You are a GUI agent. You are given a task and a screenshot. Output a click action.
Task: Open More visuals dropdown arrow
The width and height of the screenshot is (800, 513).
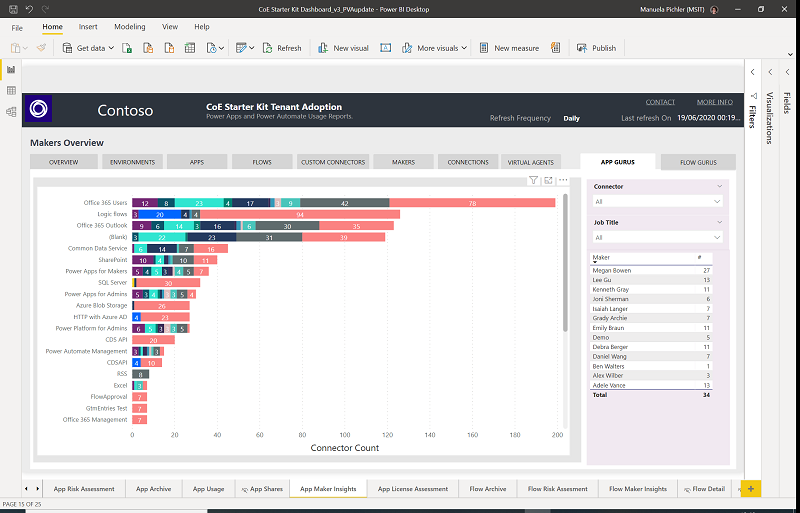[464, 48]
